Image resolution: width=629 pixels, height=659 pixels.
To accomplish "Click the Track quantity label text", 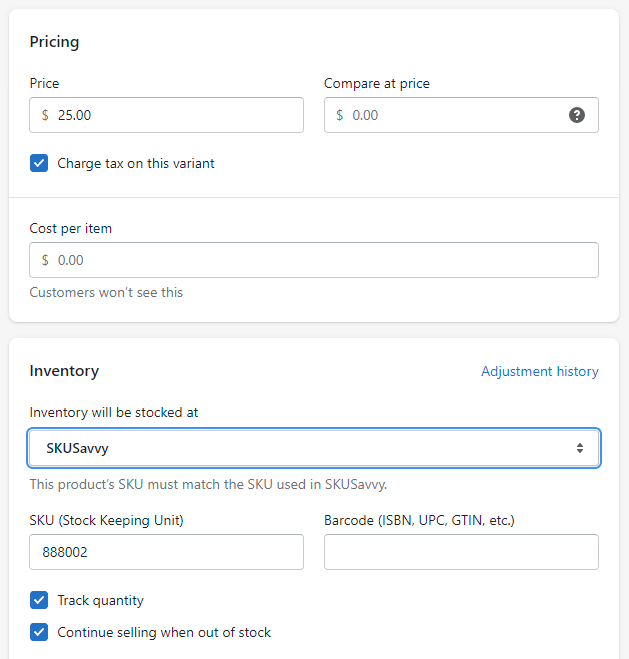I will click(x=100, y=600).
